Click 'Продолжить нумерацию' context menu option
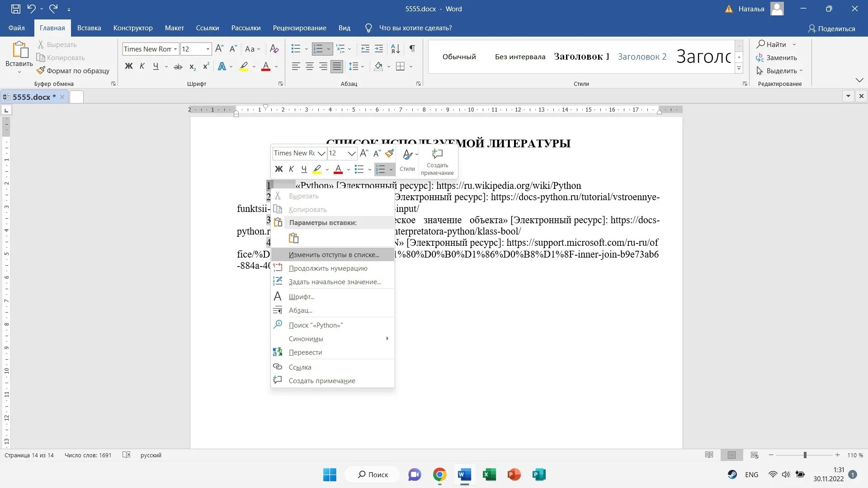 coord(328,267)
